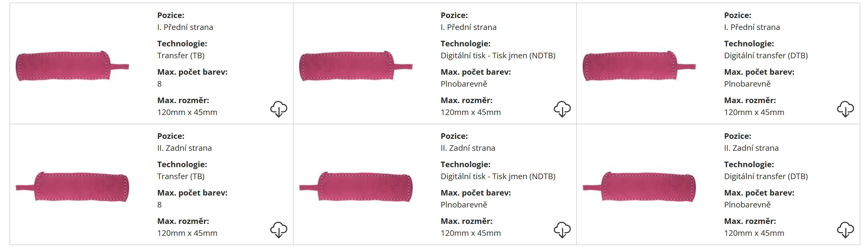Download template for back side NDTB print

coord(562,229)
